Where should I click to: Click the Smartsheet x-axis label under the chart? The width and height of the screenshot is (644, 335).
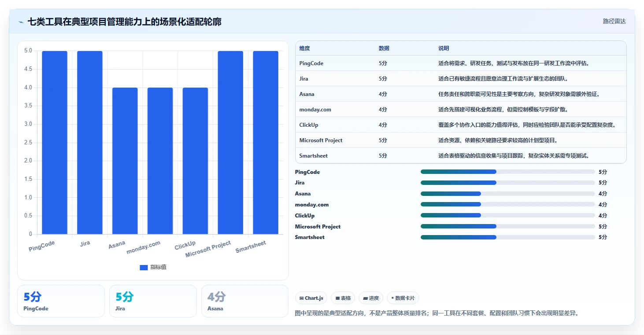pos(251,247)
